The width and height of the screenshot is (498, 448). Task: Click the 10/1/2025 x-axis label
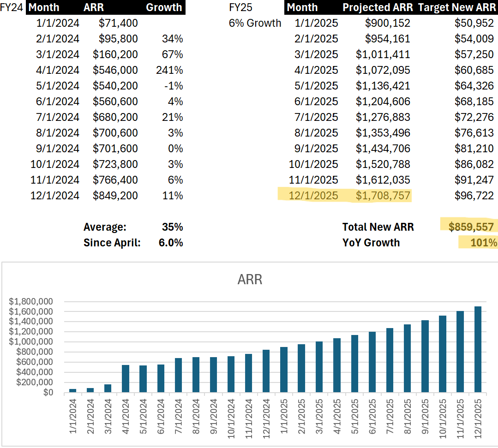click(443, 419)
